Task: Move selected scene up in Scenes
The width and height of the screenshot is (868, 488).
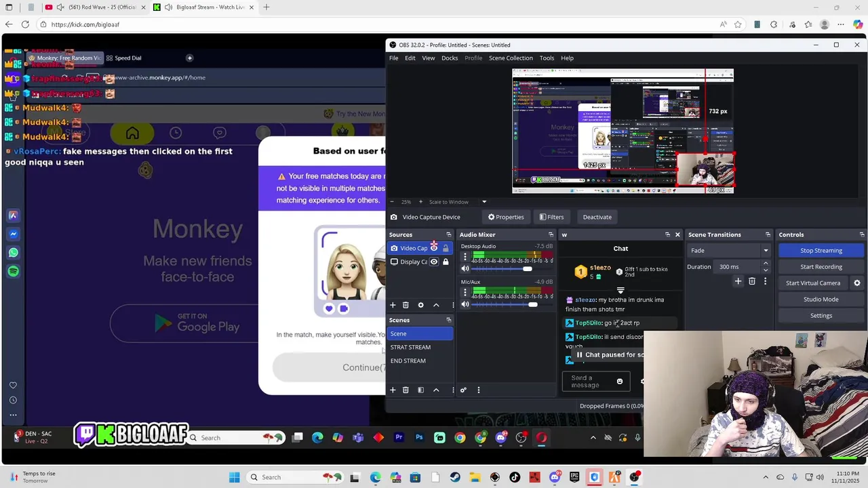Action: click(436, 390)
